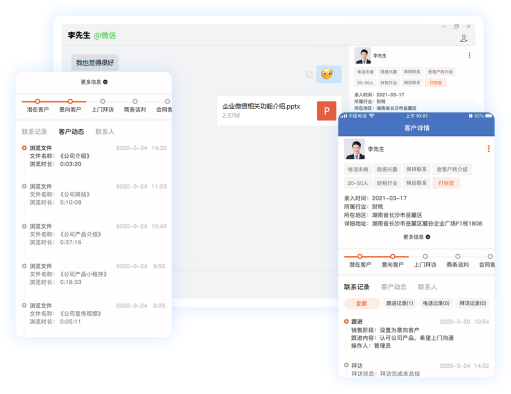Select 意向客户 stage marker in left card
The height and width of the screenshot is (394, 511).
click(x=70, y=101)
